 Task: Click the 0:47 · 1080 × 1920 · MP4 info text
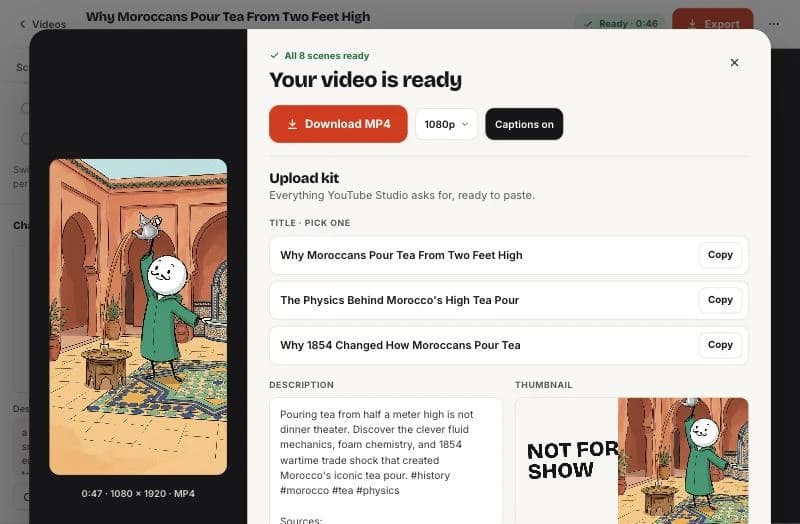138,493
